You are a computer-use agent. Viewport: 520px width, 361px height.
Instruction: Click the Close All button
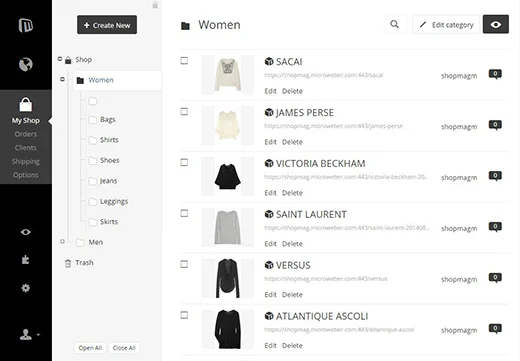click(124, 348)
